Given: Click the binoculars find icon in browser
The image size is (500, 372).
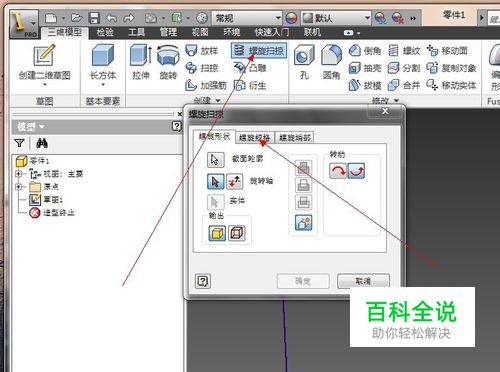Looking at the screenshot, I should (42, 143).
